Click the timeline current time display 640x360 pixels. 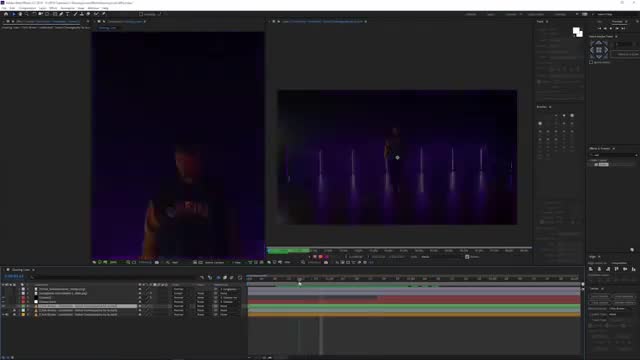[14, 277]
